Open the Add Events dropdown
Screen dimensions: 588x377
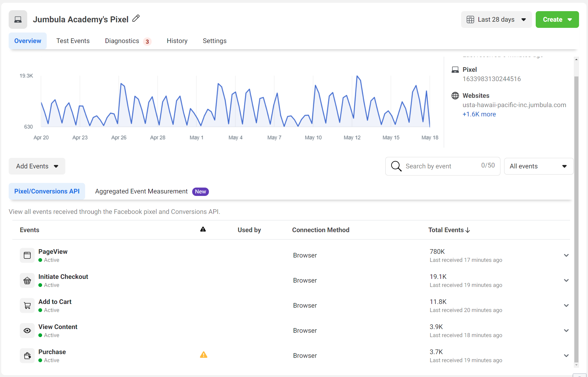pyautogui.click(x=37, y=166)
